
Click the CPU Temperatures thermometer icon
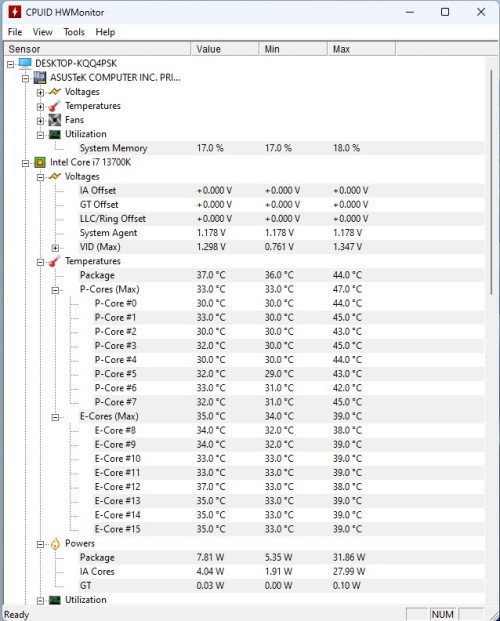click(x=55, y=261)
